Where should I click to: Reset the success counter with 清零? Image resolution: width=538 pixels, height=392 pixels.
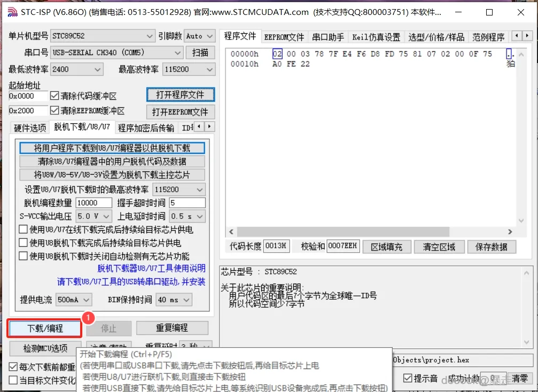click(x=520, y=378)
